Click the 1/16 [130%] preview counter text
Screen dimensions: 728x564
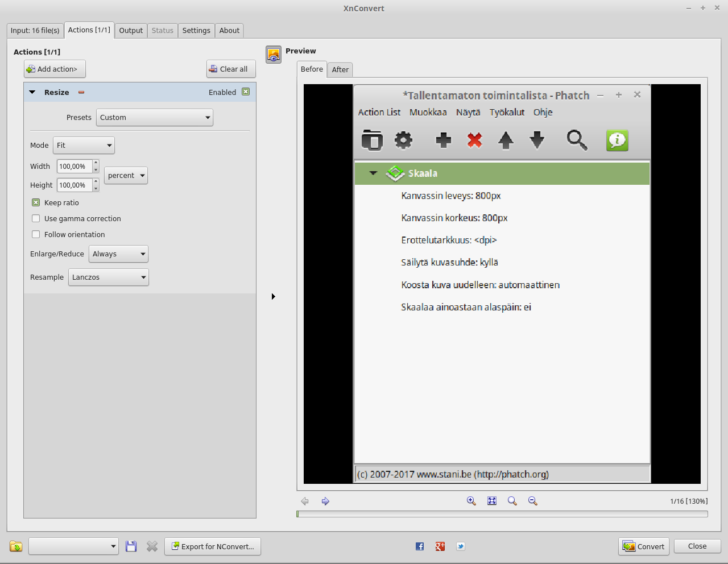[x=689, y=501]
